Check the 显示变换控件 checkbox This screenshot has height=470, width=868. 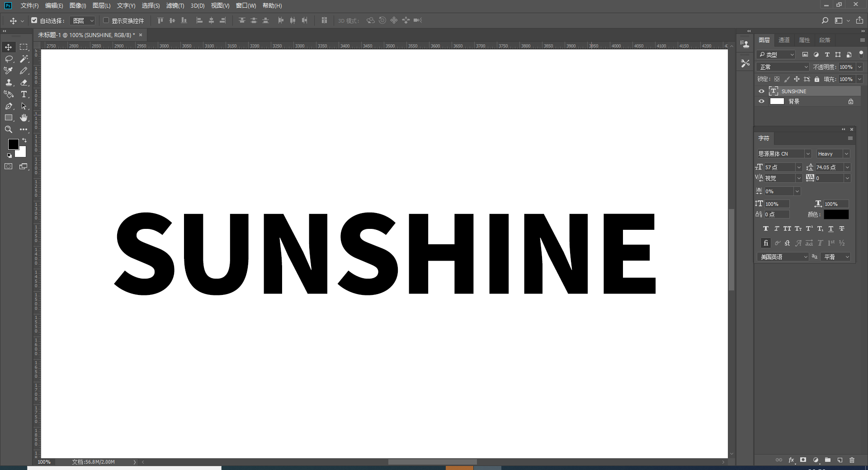[106, 20]
